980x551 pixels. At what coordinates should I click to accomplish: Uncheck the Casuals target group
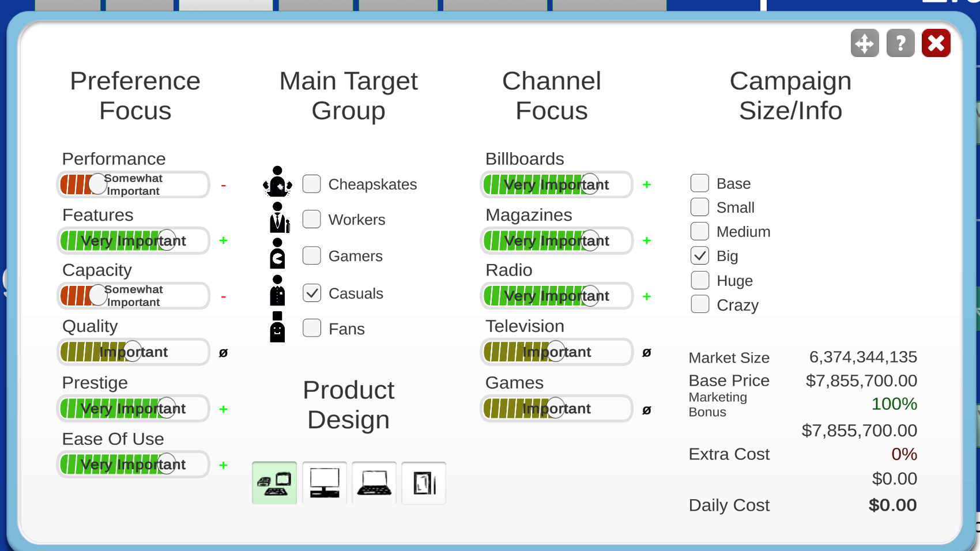coord(312,293)
